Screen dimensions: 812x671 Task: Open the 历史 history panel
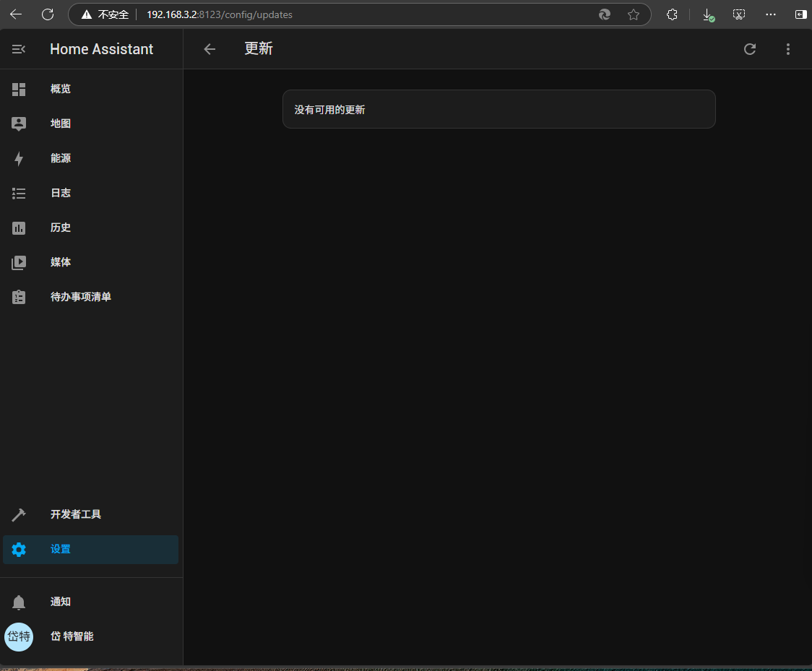tap(61, 228)
